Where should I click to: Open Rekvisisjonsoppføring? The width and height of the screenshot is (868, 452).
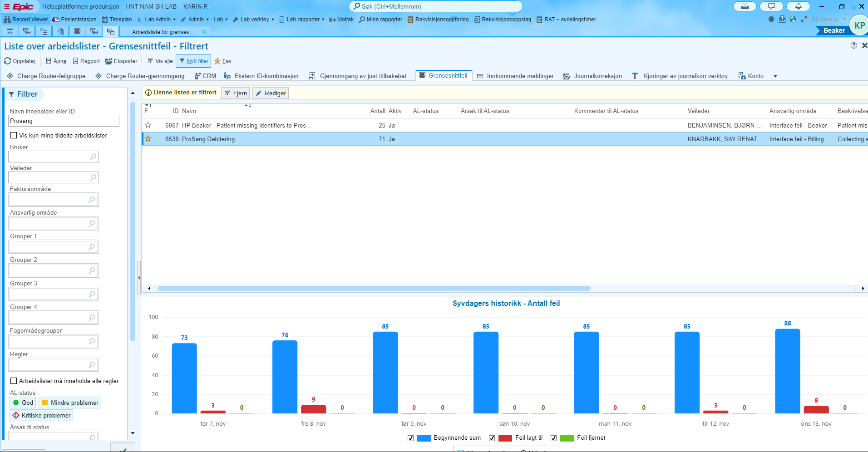coord(438,20)
